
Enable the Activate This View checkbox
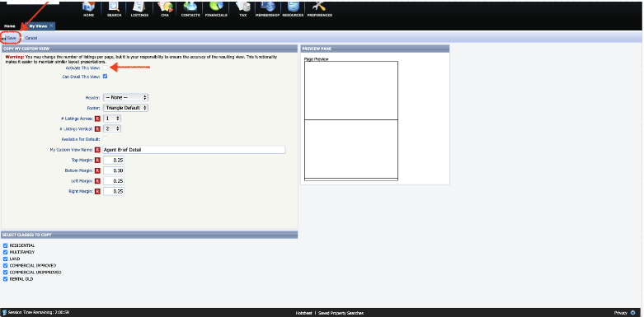point(106,68)
